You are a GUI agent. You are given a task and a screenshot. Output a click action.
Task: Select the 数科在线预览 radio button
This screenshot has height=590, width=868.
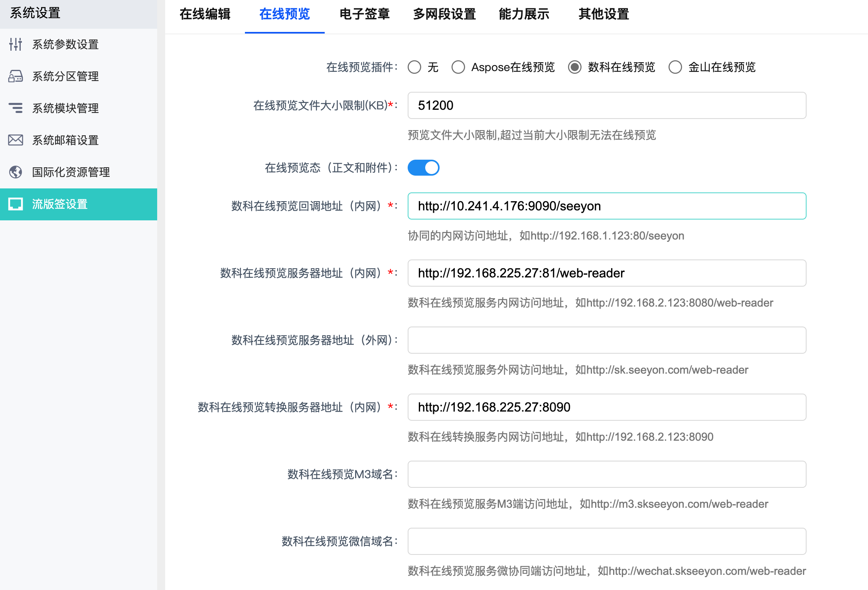tap(575, 67)
